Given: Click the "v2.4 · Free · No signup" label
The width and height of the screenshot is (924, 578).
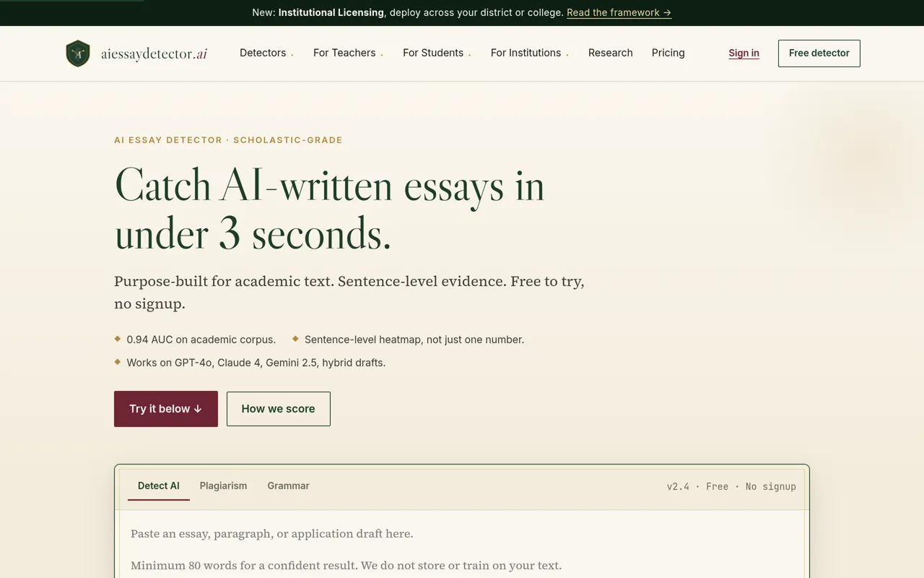Looking at the screenshot, I should tap(731, 487).
